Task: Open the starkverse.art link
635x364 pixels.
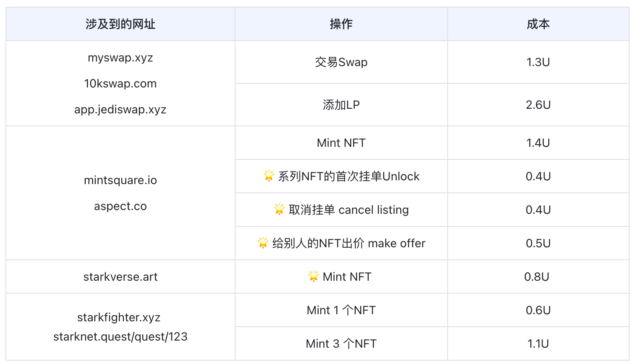Action: (120, 277)
